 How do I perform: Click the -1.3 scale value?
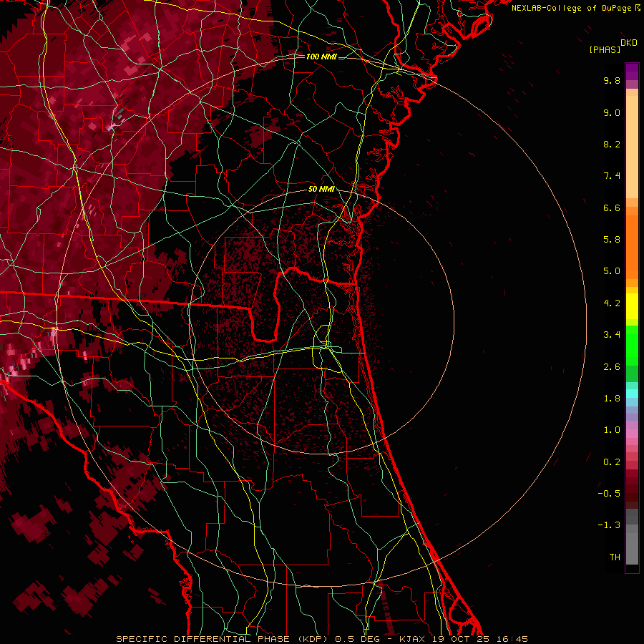click(609, 525)
